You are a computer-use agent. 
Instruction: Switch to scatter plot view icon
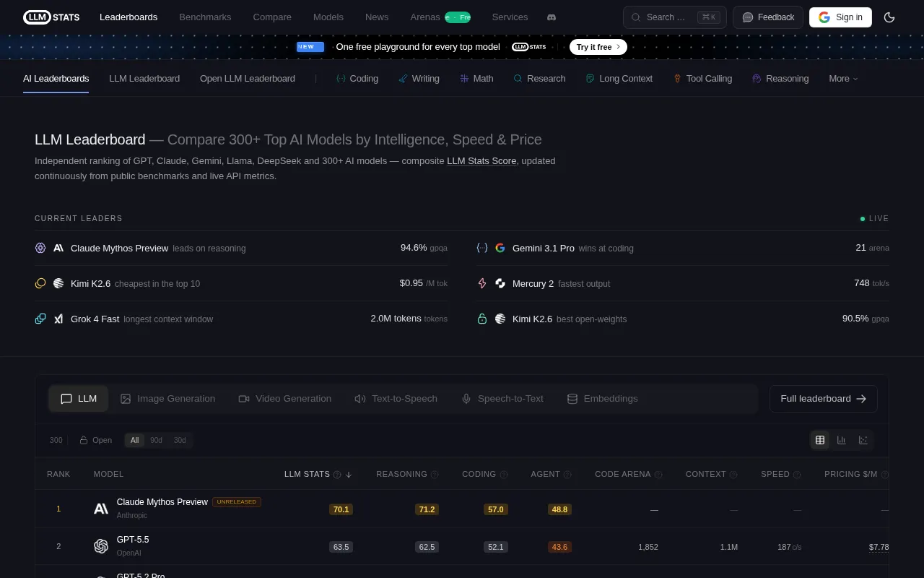pos(863,440)
